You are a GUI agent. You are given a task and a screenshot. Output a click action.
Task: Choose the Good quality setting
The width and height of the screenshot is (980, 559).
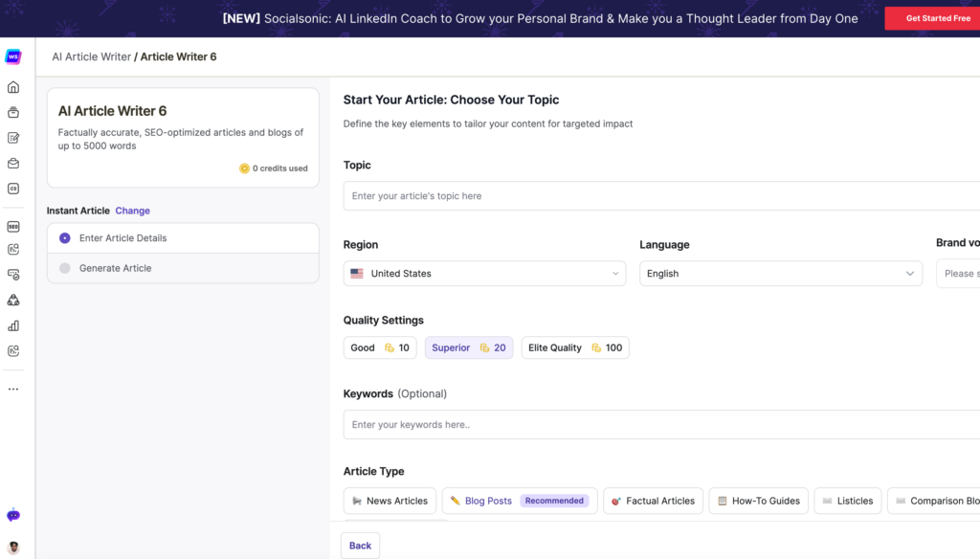pos(379,347)
